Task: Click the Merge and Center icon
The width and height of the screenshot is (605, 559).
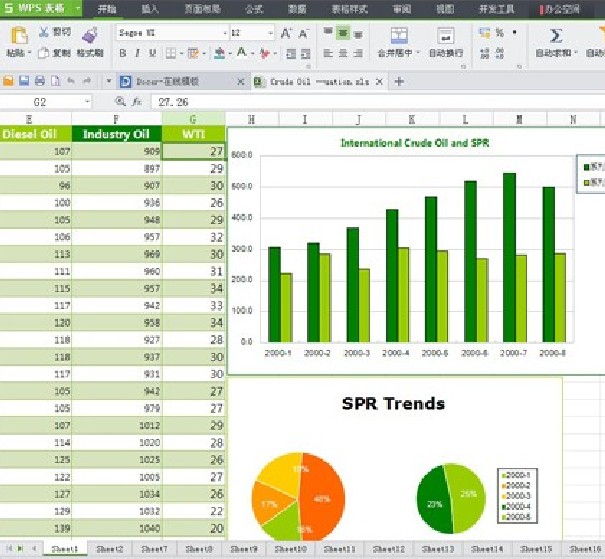Action: coord(399,36)
